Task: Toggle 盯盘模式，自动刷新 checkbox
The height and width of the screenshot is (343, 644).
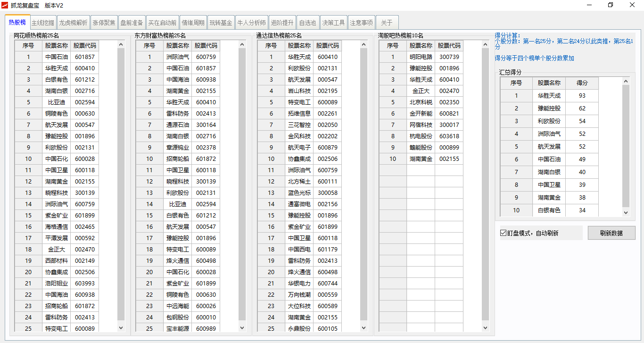Action: point(504,233)
